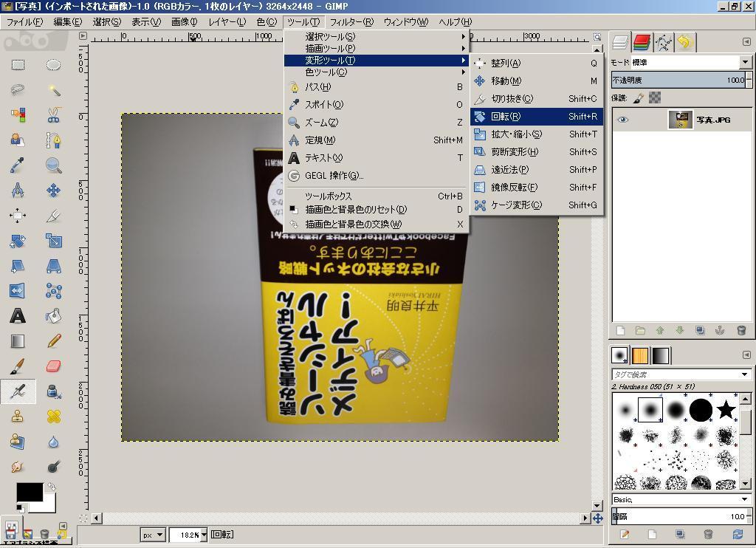The height and width of the screenshot is (548, 756).
Task: Select the Rectangle Select tool in toolbox
Action: [x=18, y=65]
